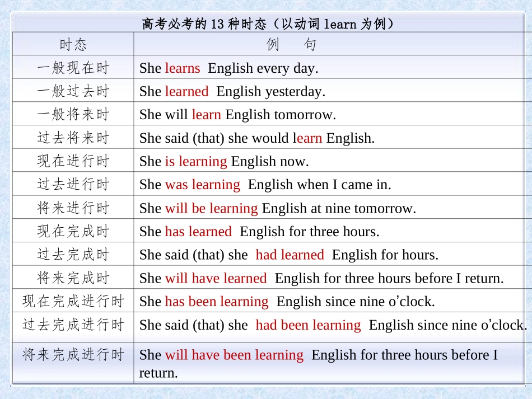Click the '一般过去时' tense cell
Image resolution: width=532 pixels, height=399 pixels.
[x=73, y=91]
